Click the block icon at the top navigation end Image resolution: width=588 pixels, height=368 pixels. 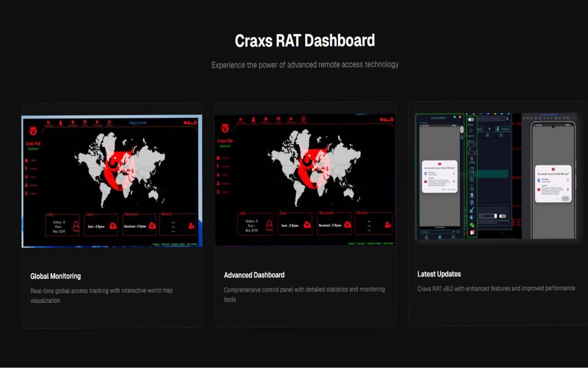click(109, 121)
